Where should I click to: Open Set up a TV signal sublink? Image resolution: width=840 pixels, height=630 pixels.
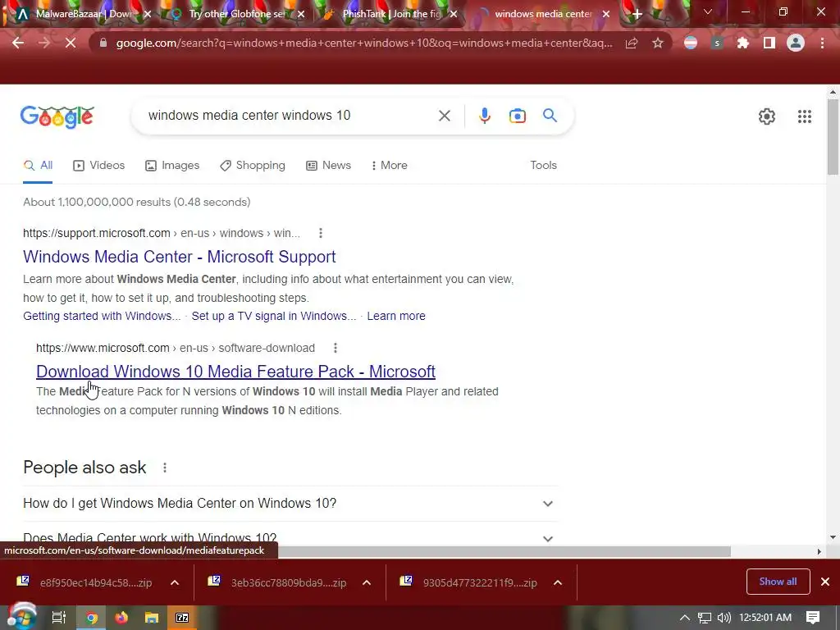point(274,316)
